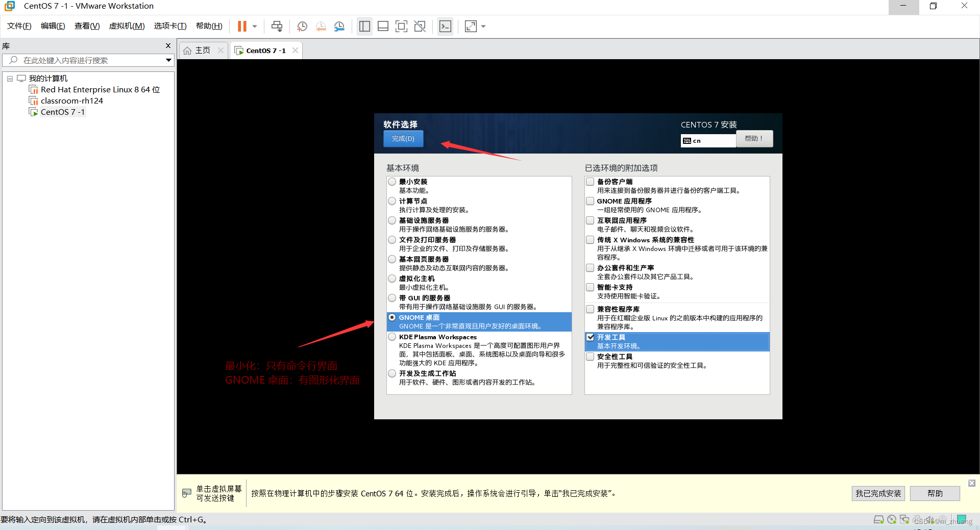Check the 办公套件和生产率 add-on
Screen dimensions: 980x530
[590, 268]
